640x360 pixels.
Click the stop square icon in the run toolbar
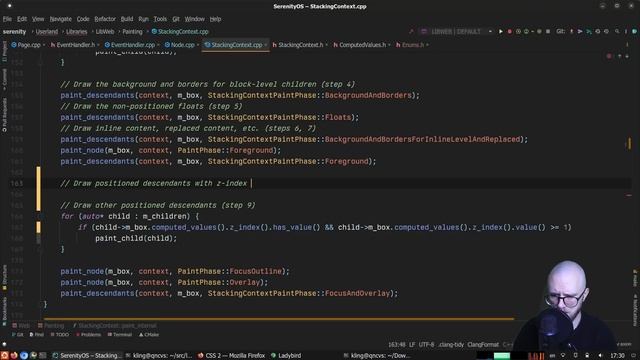pos(548,31)
